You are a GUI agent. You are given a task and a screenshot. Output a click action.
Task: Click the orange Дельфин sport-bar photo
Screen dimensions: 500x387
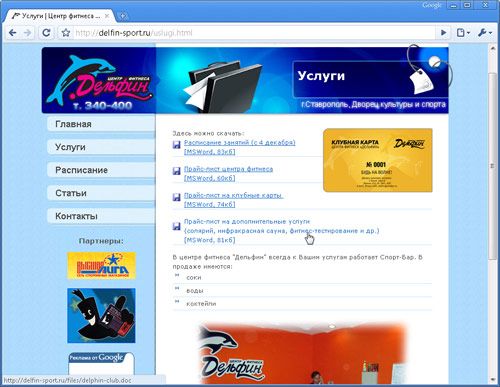pos(303,354)
